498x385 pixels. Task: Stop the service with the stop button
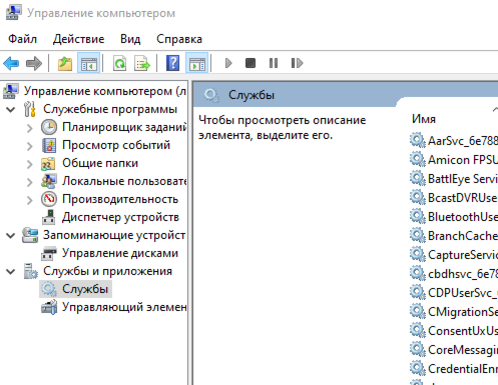(250, 63)
